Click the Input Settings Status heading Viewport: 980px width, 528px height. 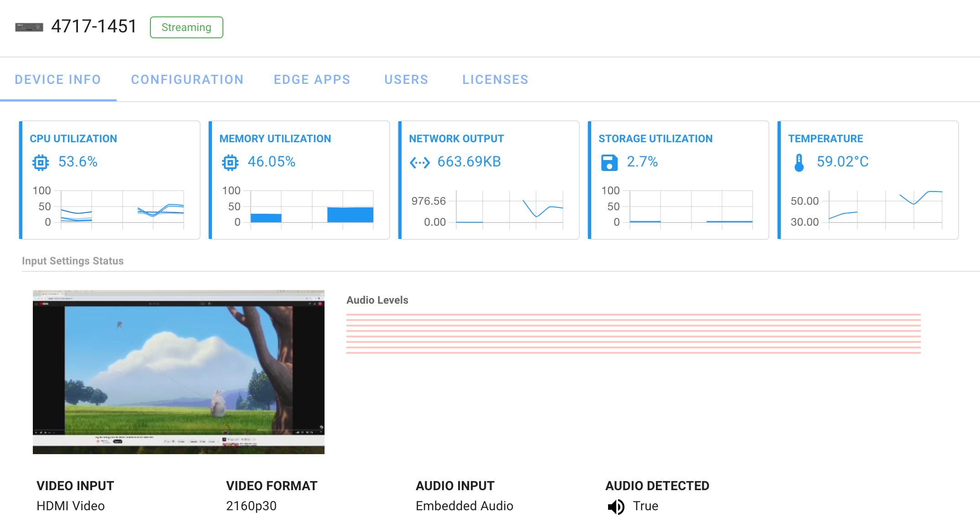pos(73,261)
